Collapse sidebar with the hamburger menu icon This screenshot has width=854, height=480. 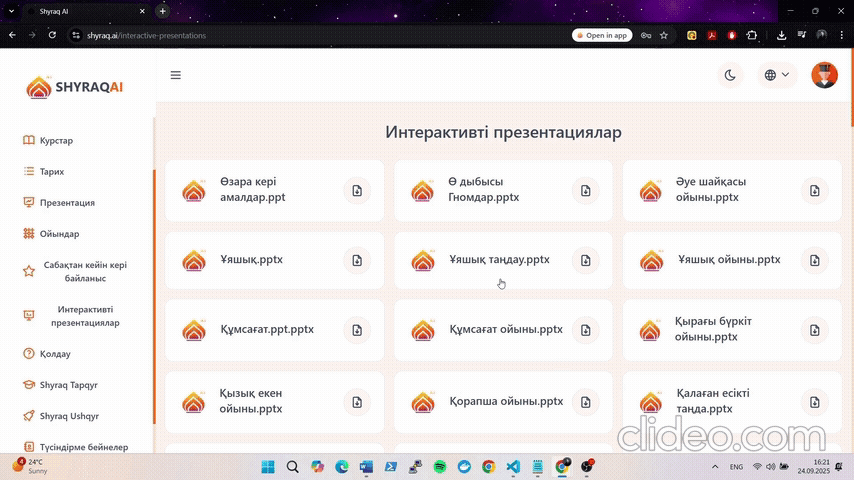click(176, 75)
